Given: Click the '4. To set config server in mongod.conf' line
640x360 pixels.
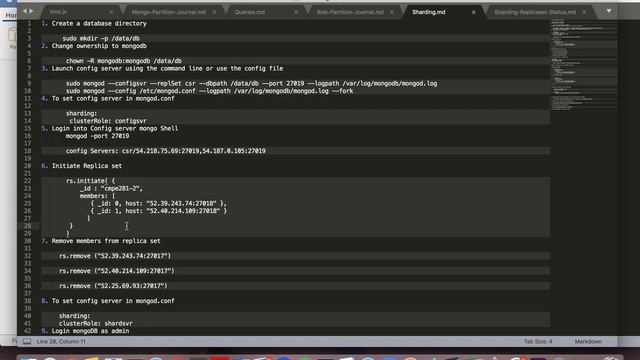Looking at the screenshot, I should pos(108,98).
